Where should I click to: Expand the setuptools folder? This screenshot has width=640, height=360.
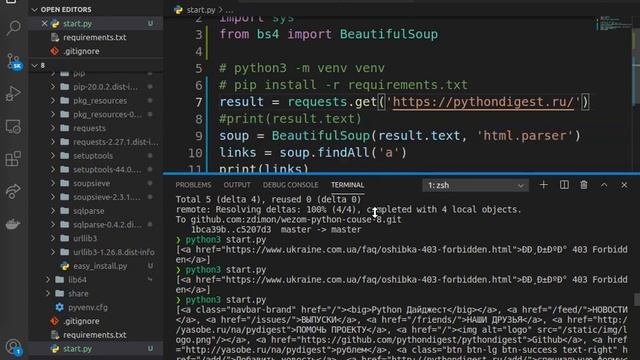[x=53, y=156]
